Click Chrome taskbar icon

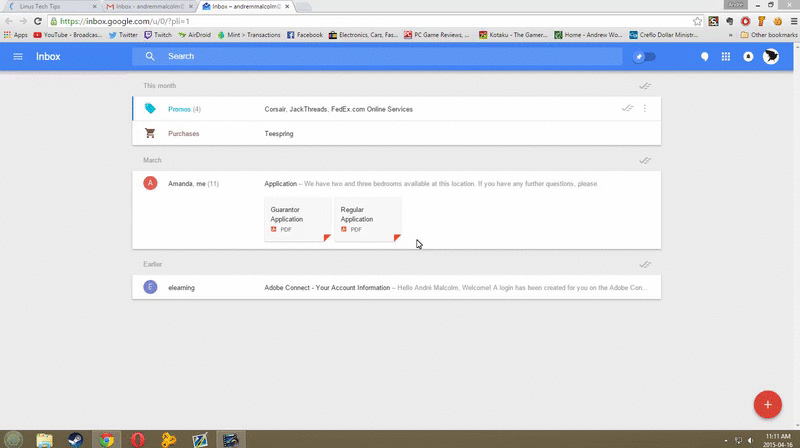coord(107,439)
